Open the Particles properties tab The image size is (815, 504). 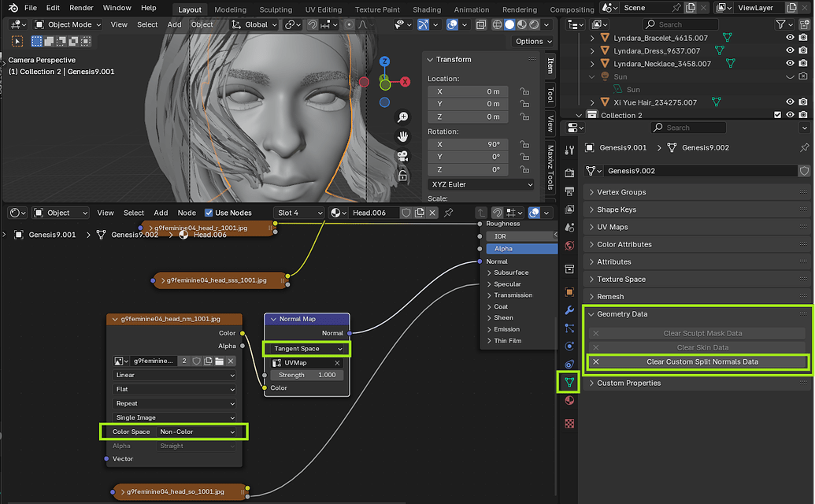click(569, 328)
